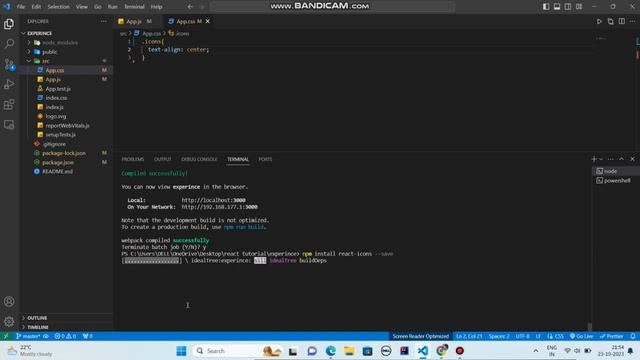Viewport: 640px width, 360px height.
Task: Click the Ln 2, Col 21 cursor position
Action: coord(469,336)
